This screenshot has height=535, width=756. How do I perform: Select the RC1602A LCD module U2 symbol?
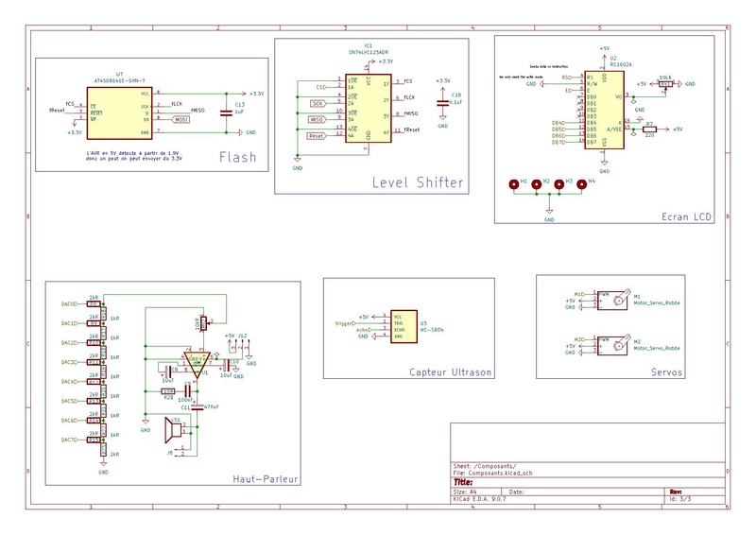click(604, 110)
